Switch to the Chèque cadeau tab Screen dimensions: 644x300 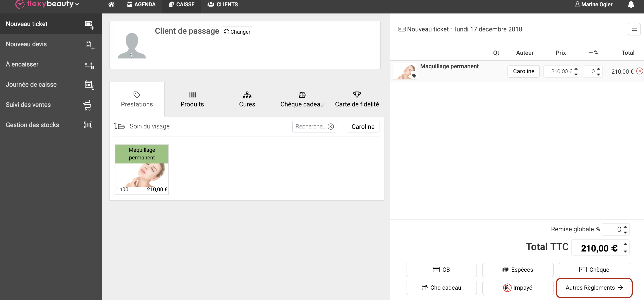click(x=302, y=99)
